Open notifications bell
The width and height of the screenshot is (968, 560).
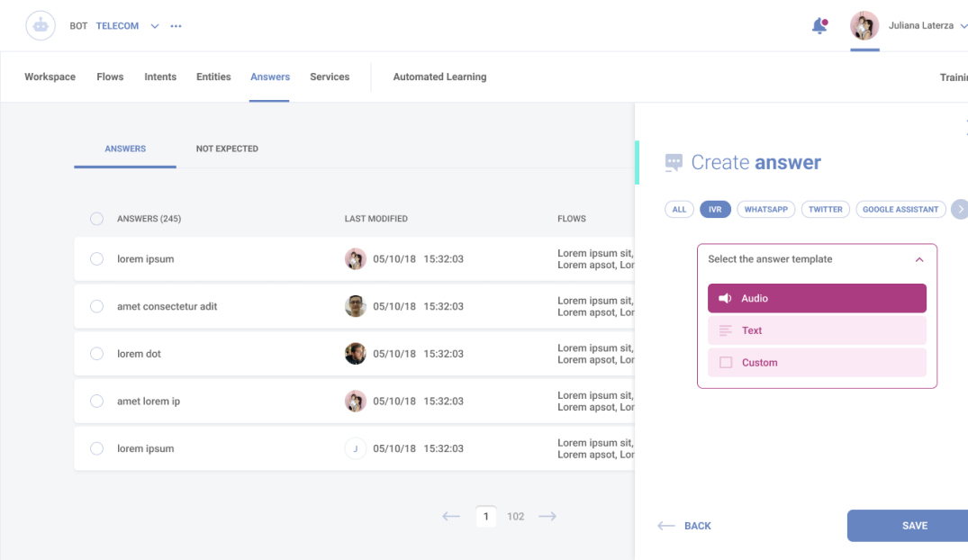click(819, 26)
